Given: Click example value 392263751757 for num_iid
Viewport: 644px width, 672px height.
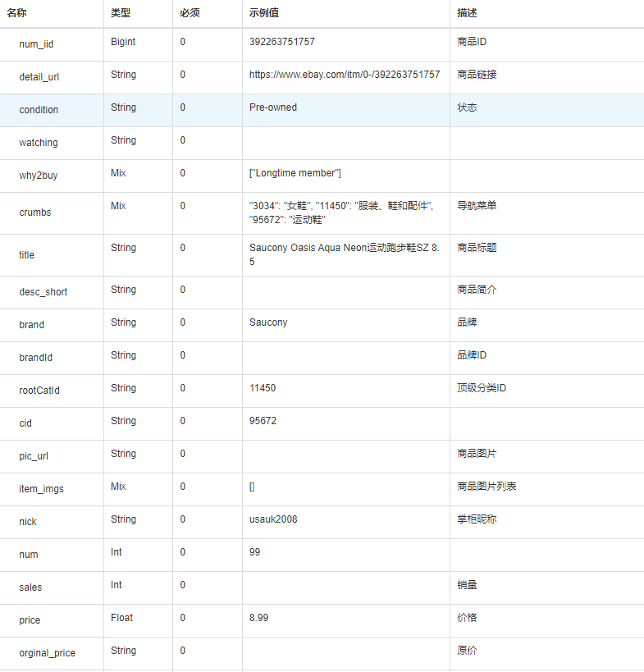Looking at the screenshot, I should [282, 42].
